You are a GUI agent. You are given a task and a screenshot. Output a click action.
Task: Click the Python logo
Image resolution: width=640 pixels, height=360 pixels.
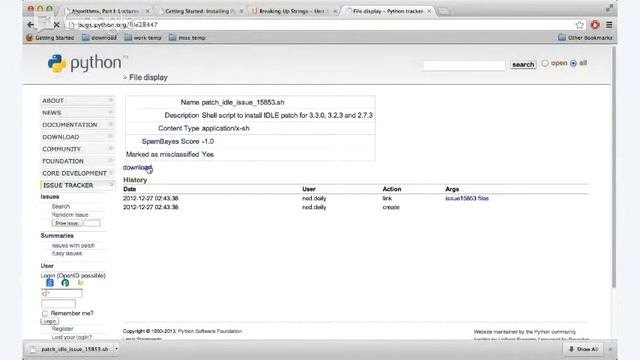[84, 63]
